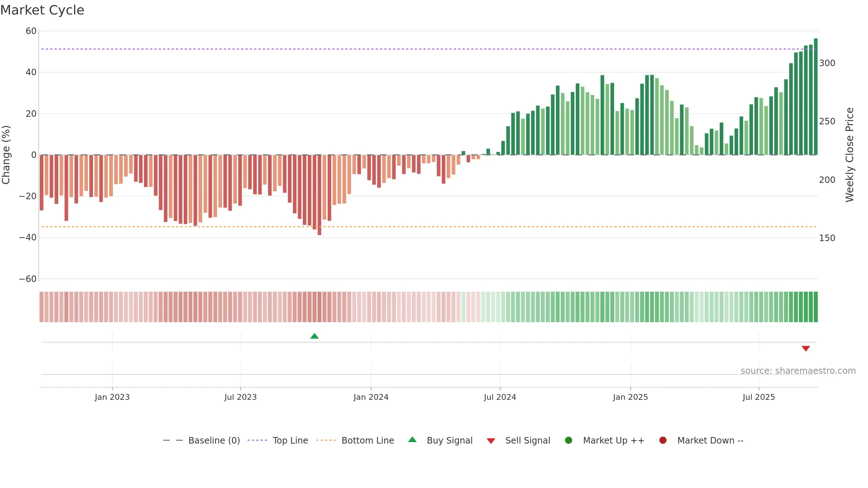The width and height of the screenshot is (868, 488).
Task: Toggle the Bottom Line legend entry
Action: coord(355,440)
